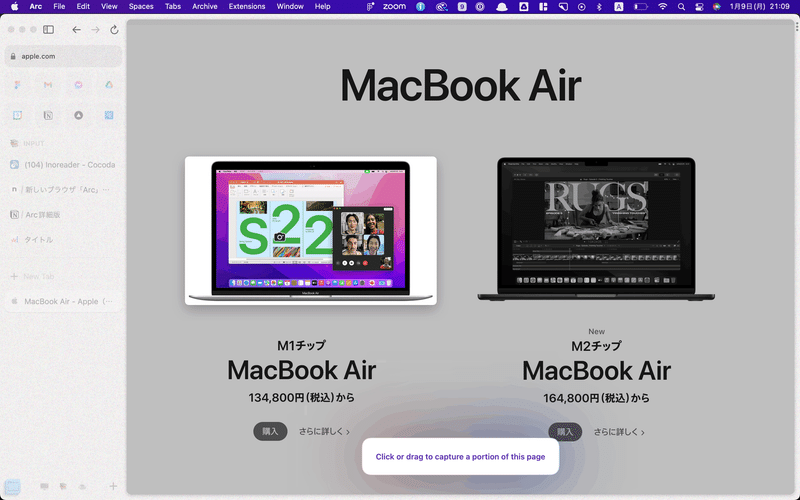Open the Spaces menu
800x500 pixels.
pos(141,7)
